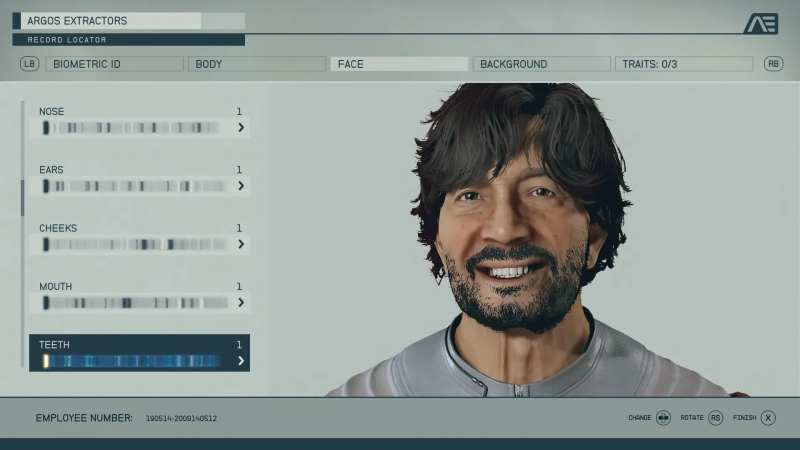Click the RS rotate stick icon
The width and height of the screenshot is (800, 450).
click(715, 418)
